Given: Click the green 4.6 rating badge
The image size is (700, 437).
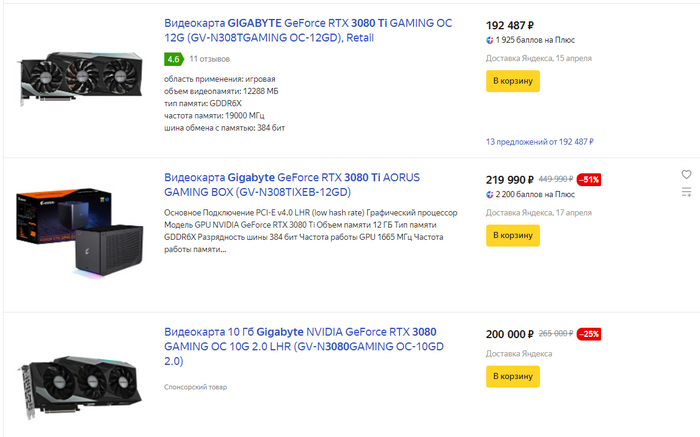Looking at the screenshot, I should coord(173,59).
